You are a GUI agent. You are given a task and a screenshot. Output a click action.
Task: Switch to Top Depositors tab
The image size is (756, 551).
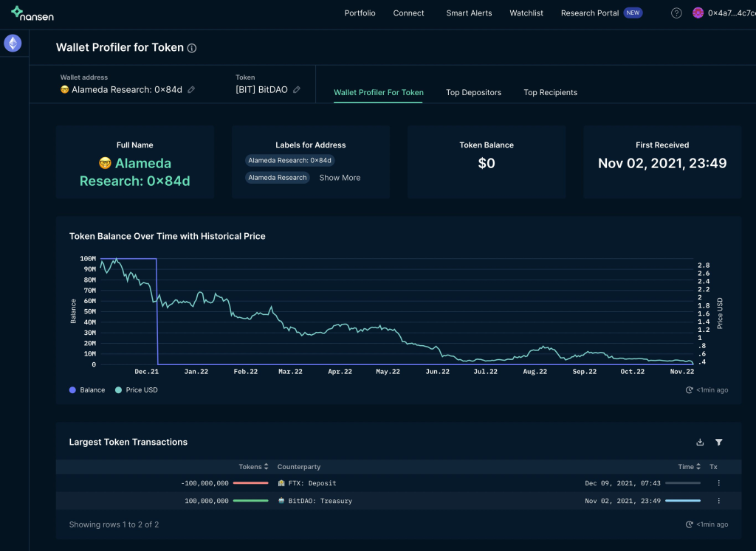pyautogui.click(x=473, y=92)
